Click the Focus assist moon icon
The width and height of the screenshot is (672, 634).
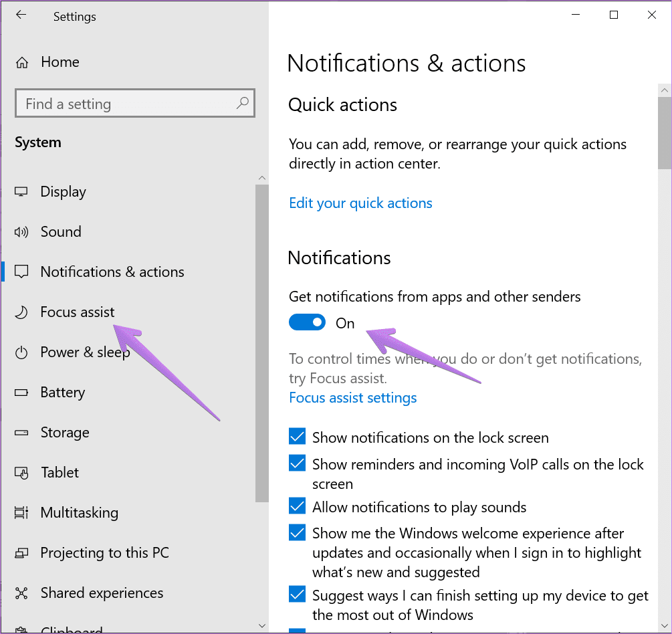22,312
